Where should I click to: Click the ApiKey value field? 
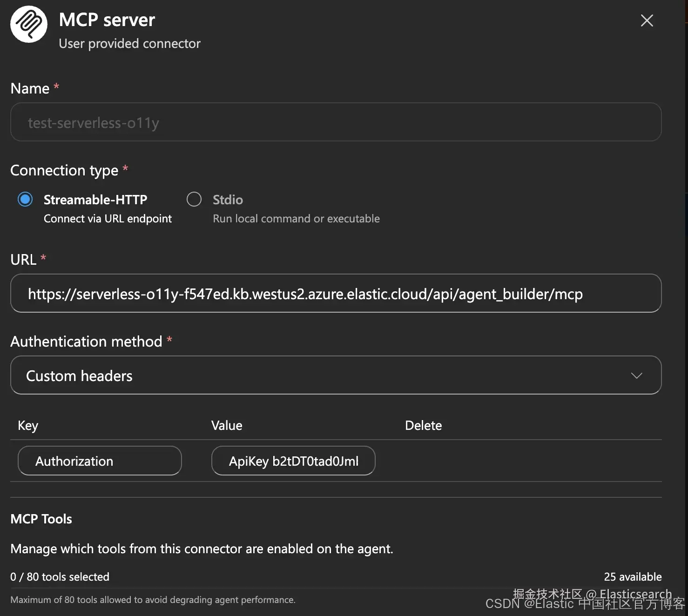coord(293,461)
